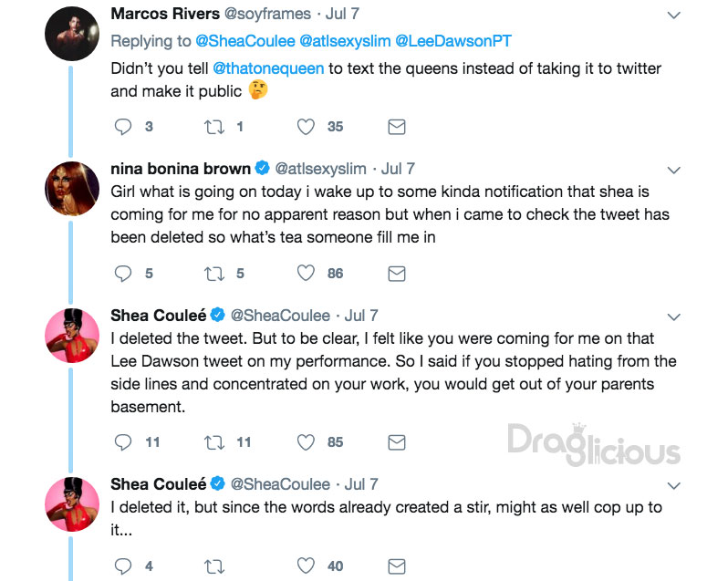Like Shea Couleé's tweet with 85 likes
Viewport: 728px width, 581px height.
[306, 442]
